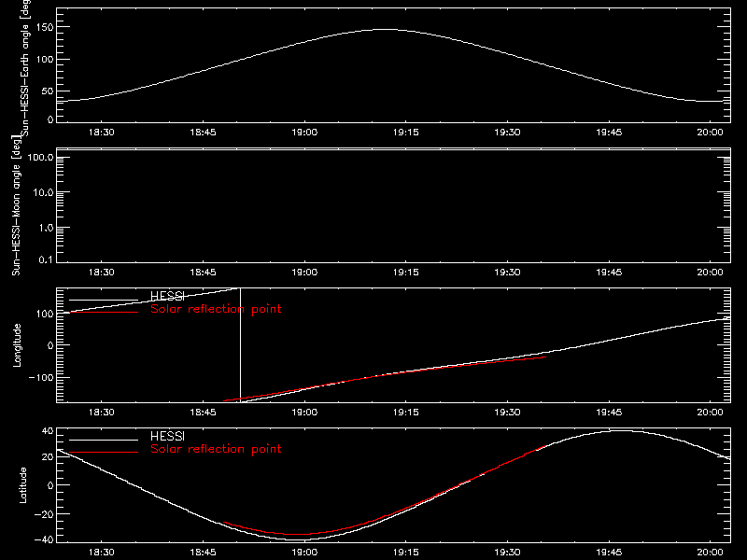
Task: Click red legend line sample in Latitude plot
Action: pyautogui.click(x=104, y=453)
